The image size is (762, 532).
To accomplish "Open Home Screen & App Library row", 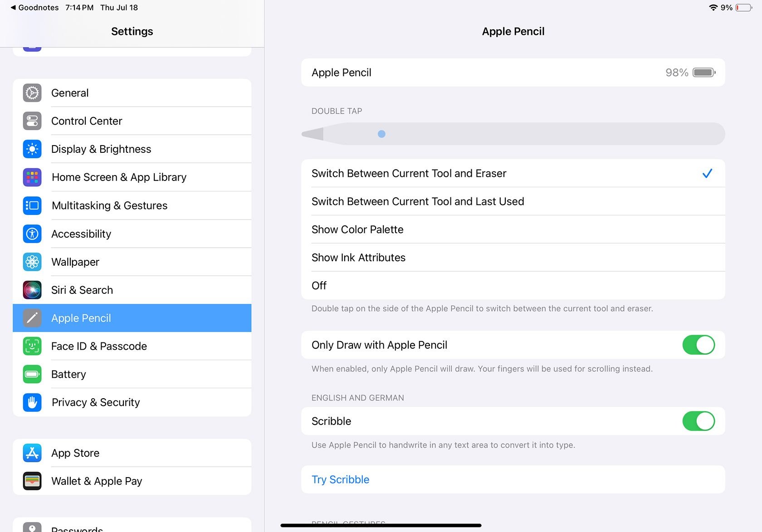I will pyautogui.click(x=132, y=177).
